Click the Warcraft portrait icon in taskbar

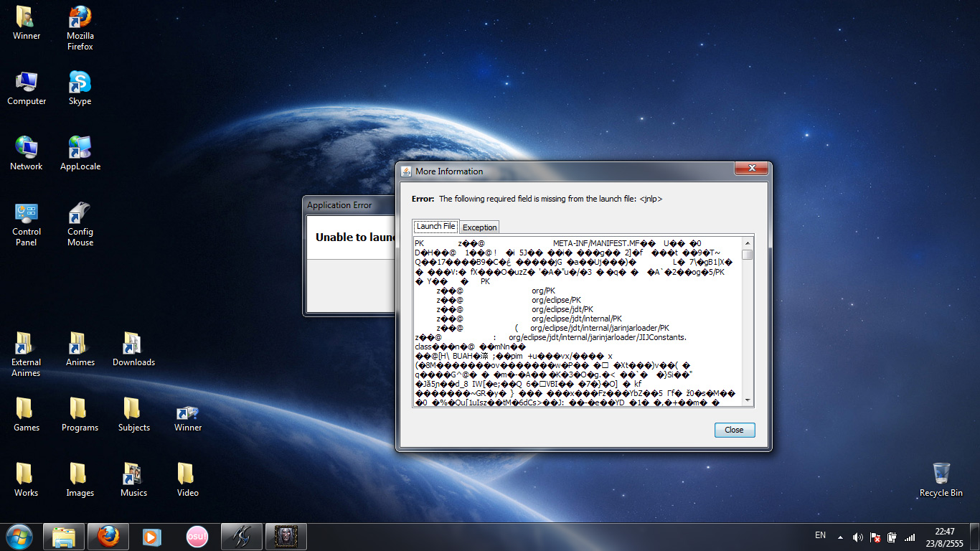[286, 537]
